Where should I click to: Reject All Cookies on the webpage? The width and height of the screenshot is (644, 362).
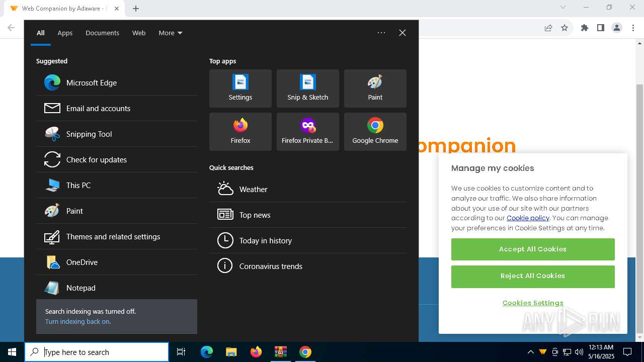533,277
